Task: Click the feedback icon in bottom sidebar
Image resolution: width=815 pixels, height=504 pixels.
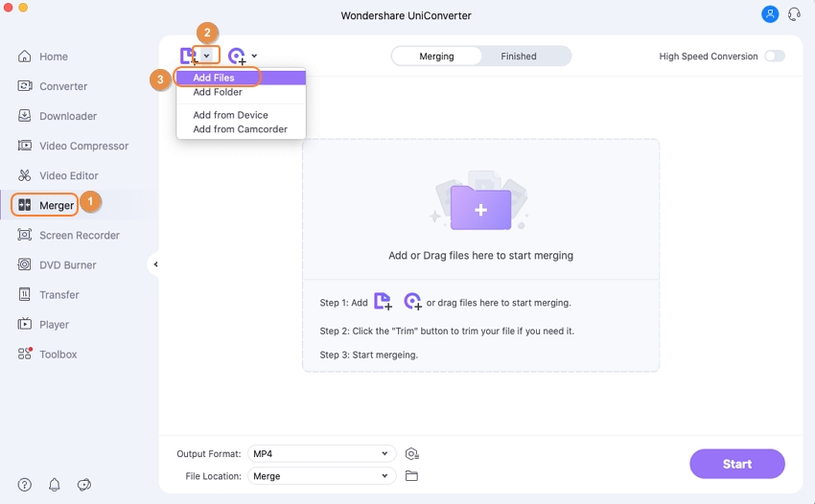Action: coord(84,485)
